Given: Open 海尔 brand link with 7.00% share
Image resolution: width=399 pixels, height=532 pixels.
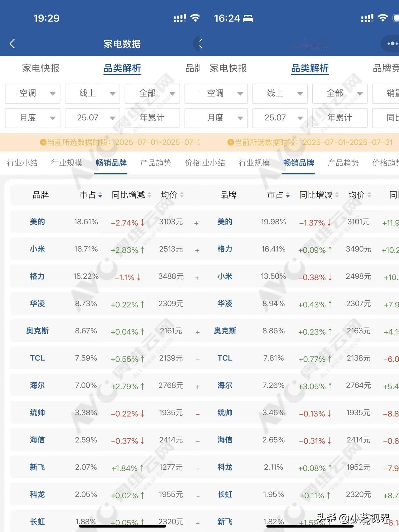Looking at the screenshot, I should [x=37, y=385].
